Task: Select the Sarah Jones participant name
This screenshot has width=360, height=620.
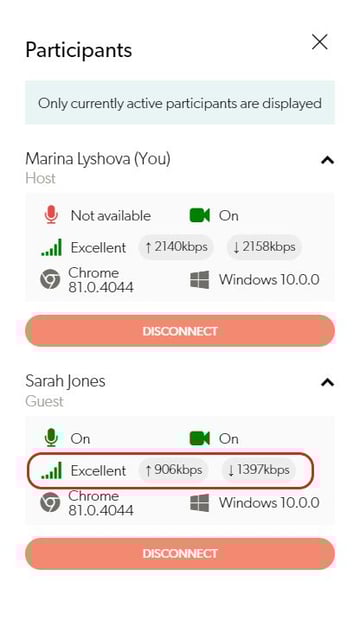Action: tap(65, 381)
